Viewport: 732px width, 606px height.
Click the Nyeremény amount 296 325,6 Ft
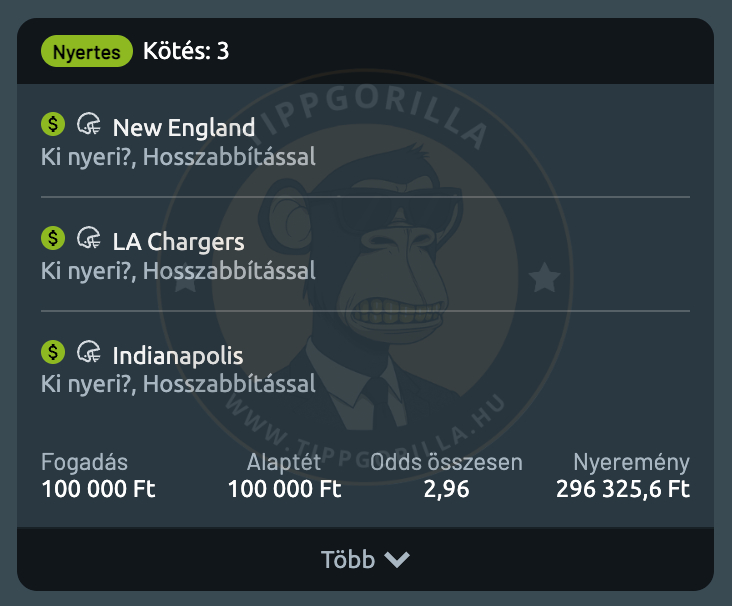623,490
